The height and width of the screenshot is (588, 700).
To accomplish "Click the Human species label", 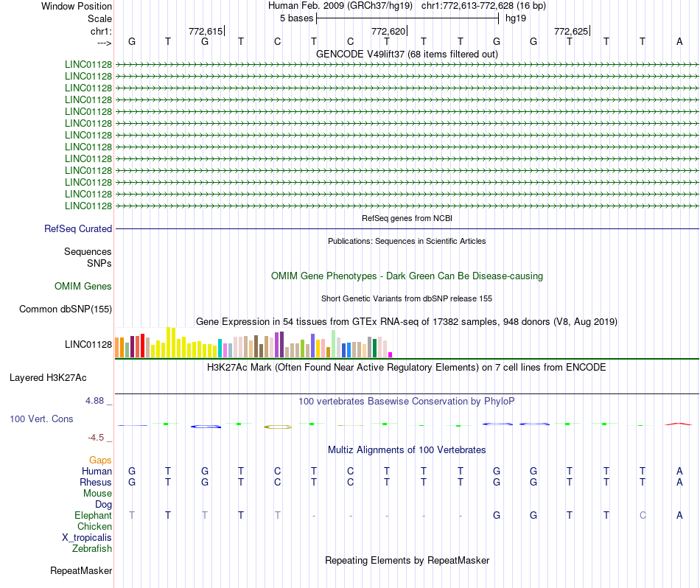I will (x=97, y=471).
